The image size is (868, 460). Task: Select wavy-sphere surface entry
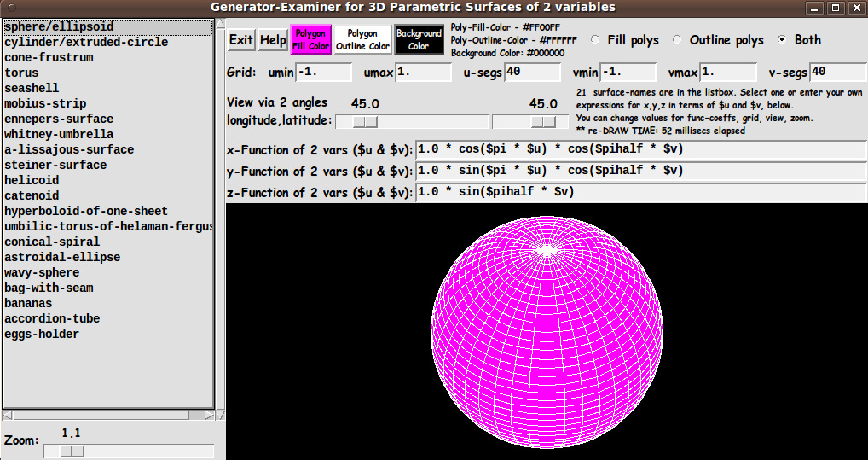42,273
